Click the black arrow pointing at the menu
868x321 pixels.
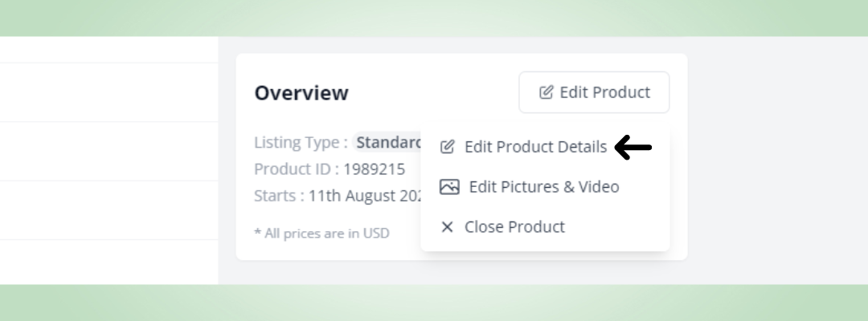pyautogui.click(x=633, y=148)
